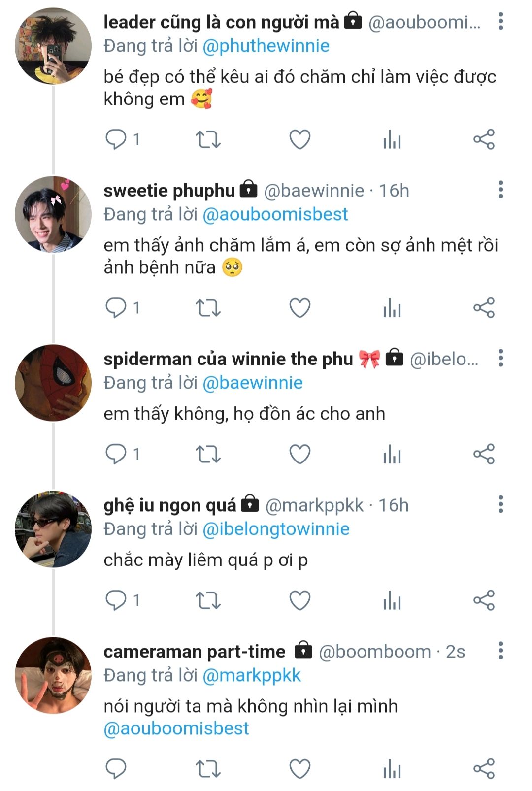Open the @phuthewinnie mention link

click(266, 46)
